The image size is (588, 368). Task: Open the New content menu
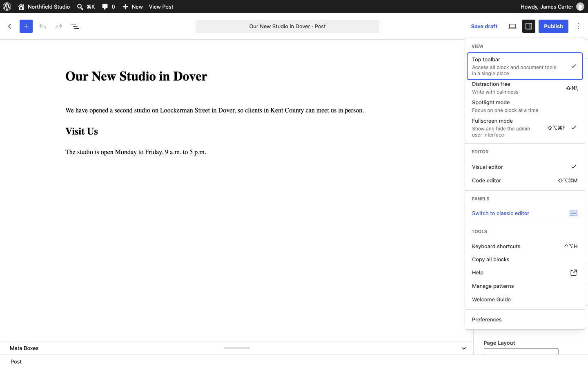pyautogui.click(x=133, y=7)
